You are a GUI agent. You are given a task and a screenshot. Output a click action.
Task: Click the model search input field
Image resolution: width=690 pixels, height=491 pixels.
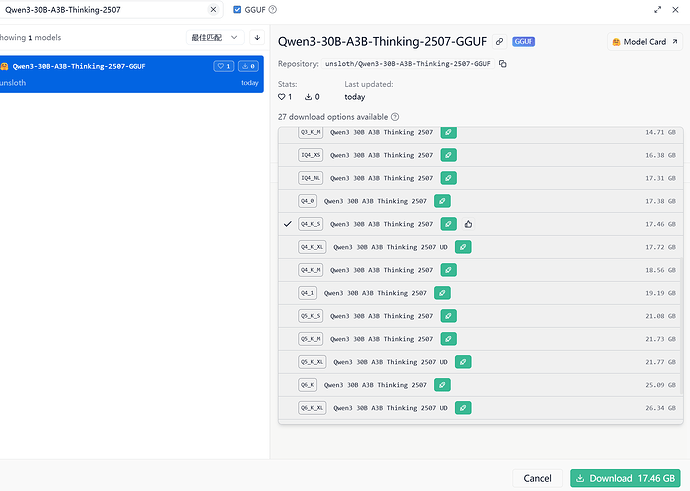coord(105,10)
